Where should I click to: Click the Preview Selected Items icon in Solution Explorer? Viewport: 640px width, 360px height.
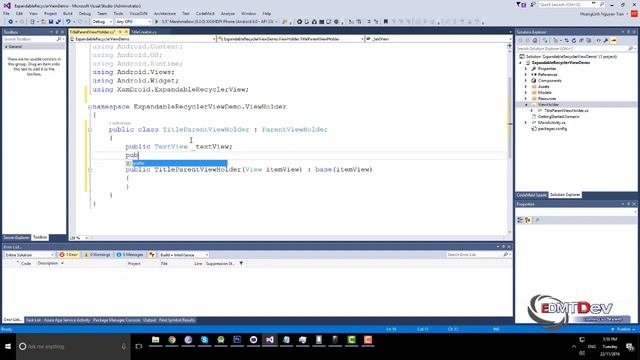613,40
